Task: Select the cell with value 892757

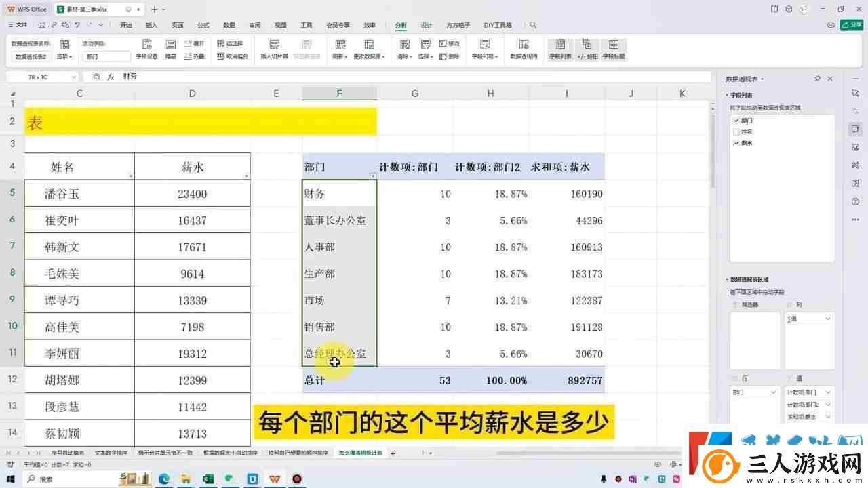Action: coord(566,380)
